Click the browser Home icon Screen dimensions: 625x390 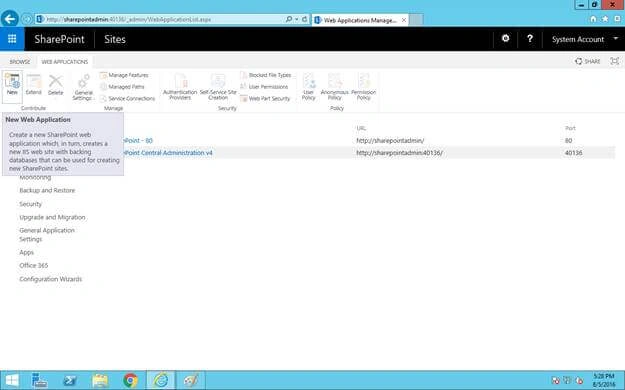pos(593,19)
